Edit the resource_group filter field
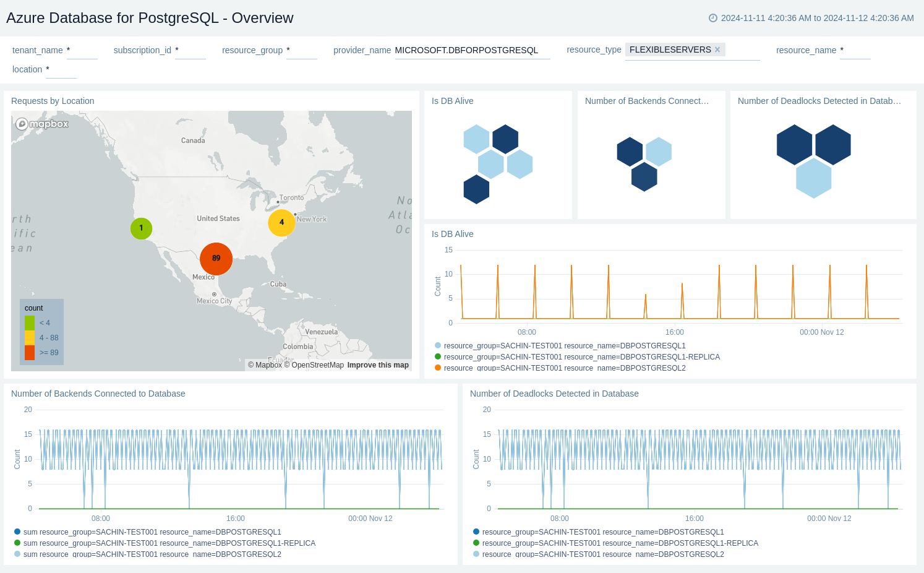 [302, 50]
